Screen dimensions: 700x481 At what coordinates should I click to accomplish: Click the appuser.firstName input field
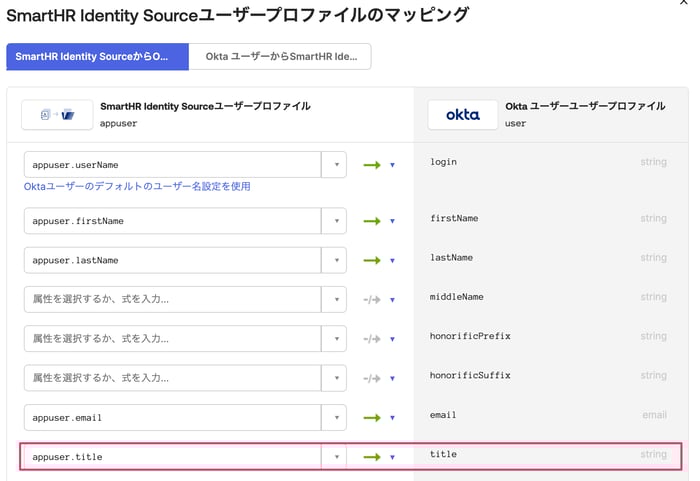click(172, 221)
